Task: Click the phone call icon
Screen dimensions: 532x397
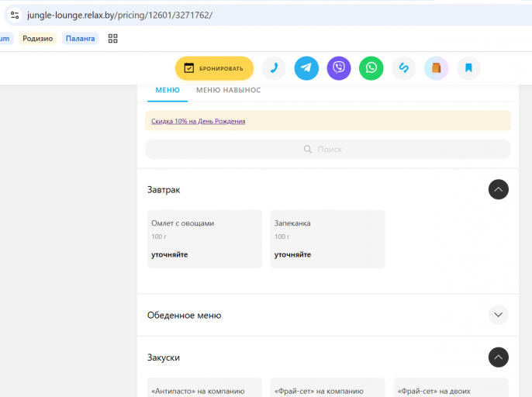Action: [274, 68]
